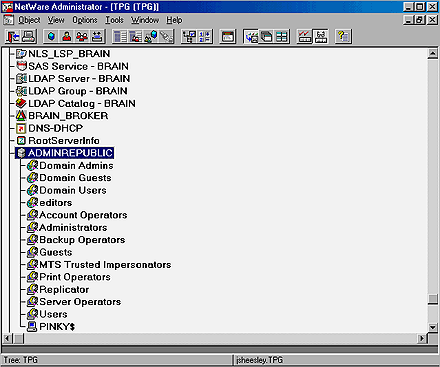
Task: Click the toolbar icon right of group icon
Action: point(97,36)
